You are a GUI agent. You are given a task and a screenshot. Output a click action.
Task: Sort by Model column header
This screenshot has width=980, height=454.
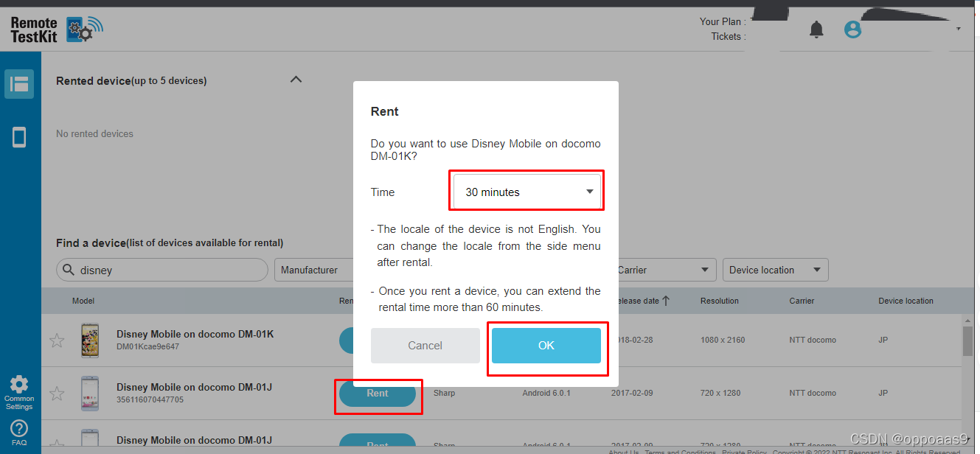(x=83, y=301)
